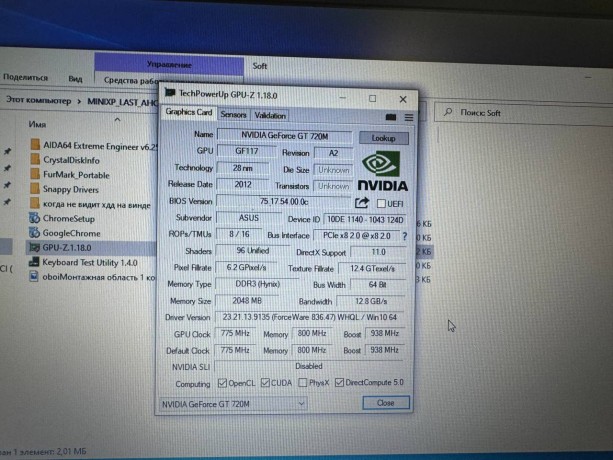613x460 pixels.
Task: Click the NVIDIA logo in GPU-Z
Action: (382, 171)
